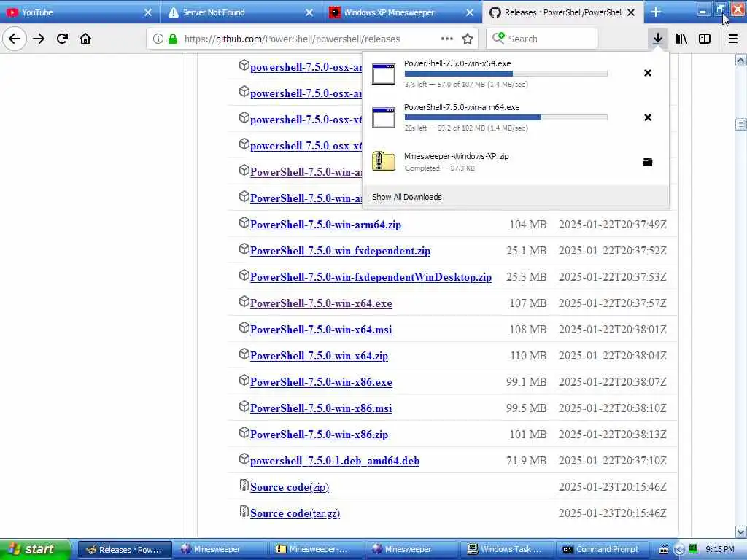Click the Search box
Viewport: 747px width, 560px height.
(x=542, y=39)
